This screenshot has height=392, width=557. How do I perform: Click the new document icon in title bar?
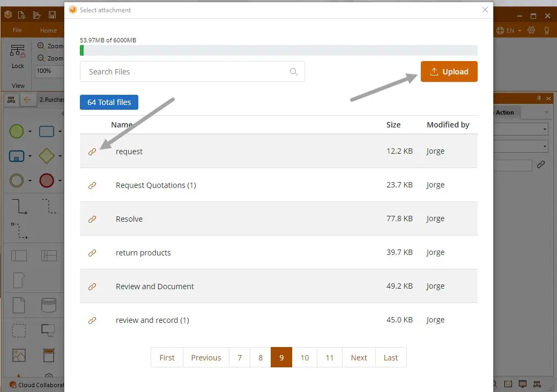[x=21, y=15]
